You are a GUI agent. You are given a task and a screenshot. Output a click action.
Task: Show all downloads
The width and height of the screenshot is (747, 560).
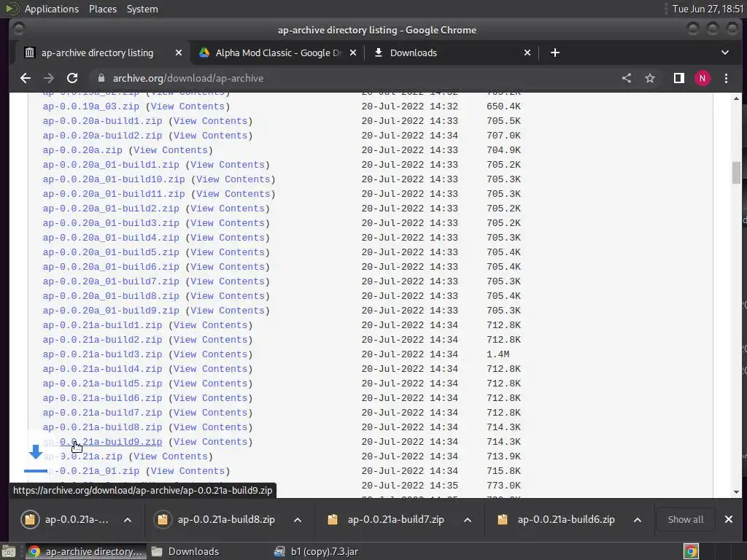[686, 519]
